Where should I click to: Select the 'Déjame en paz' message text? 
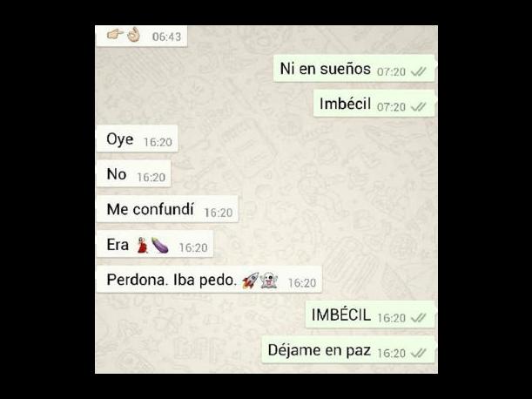[x=319, y=350]
